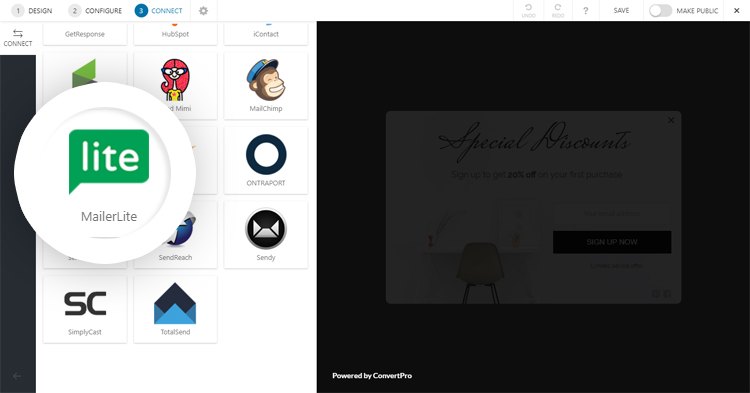Open the help question mark

585,11
